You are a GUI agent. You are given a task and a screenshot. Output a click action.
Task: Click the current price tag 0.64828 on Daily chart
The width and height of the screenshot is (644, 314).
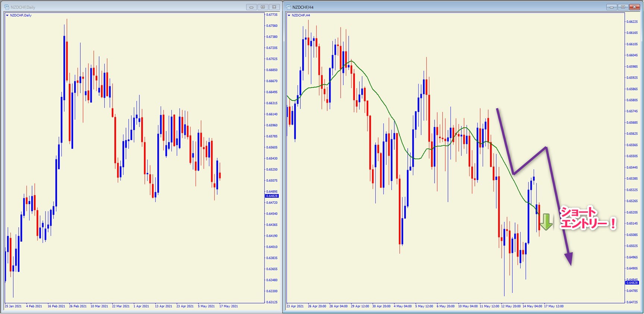click(x=272, y=196)
